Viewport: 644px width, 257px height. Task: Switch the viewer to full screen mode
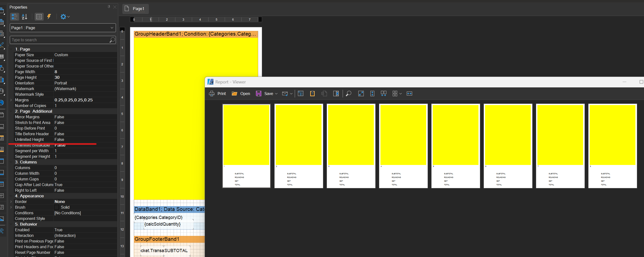(361, 94)
